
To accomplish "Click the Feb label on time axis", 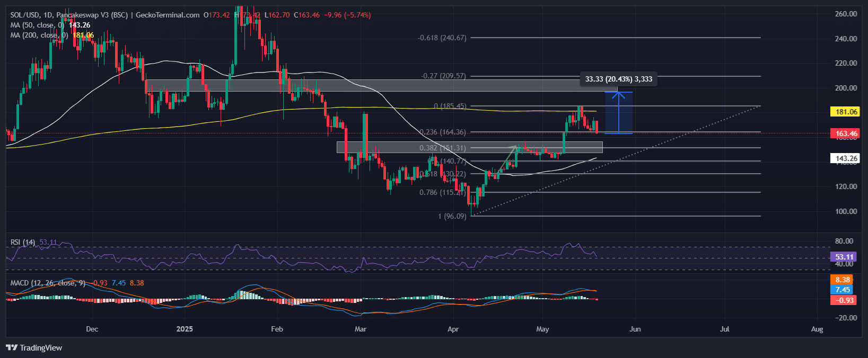I will [x=277, y=329].
